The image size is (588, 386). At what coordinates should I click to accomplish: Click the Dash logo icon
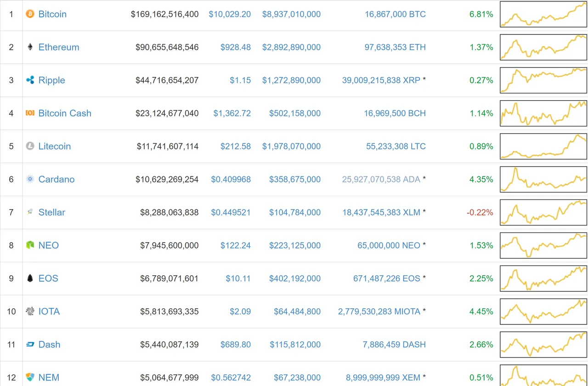30,345
